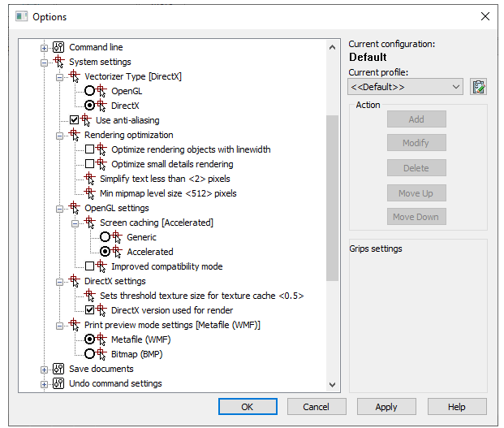This screenshot has width=504, height=428.
Task: Click the icon next to OpenGL option
Action: click(101, 91)
